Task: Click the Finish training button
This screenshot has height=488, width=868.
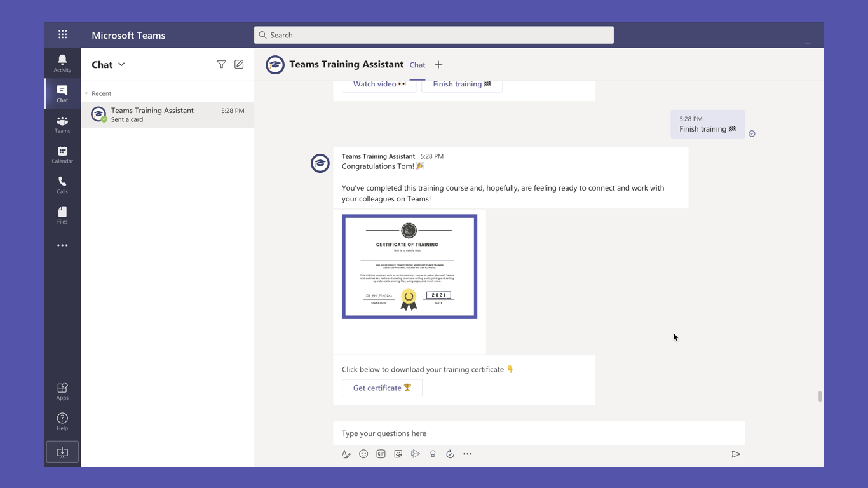Action: coord(462,84)
